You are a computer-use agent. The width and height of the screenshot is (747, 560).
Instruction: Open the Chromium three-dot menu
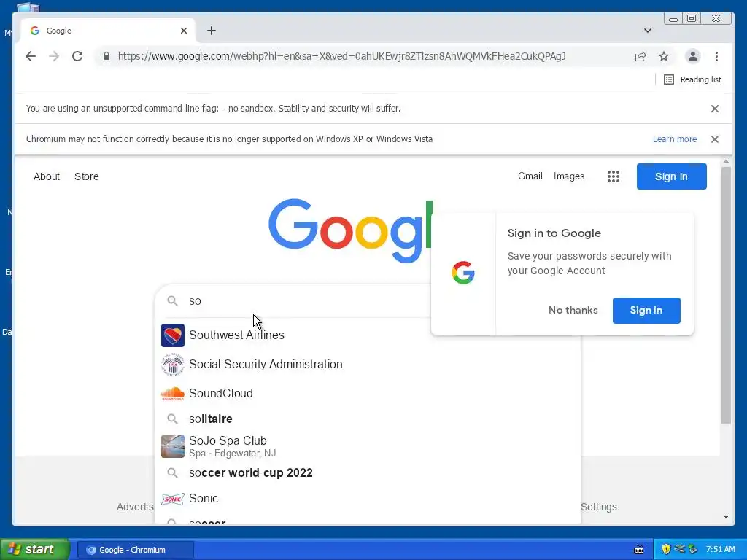coord(716,56)
